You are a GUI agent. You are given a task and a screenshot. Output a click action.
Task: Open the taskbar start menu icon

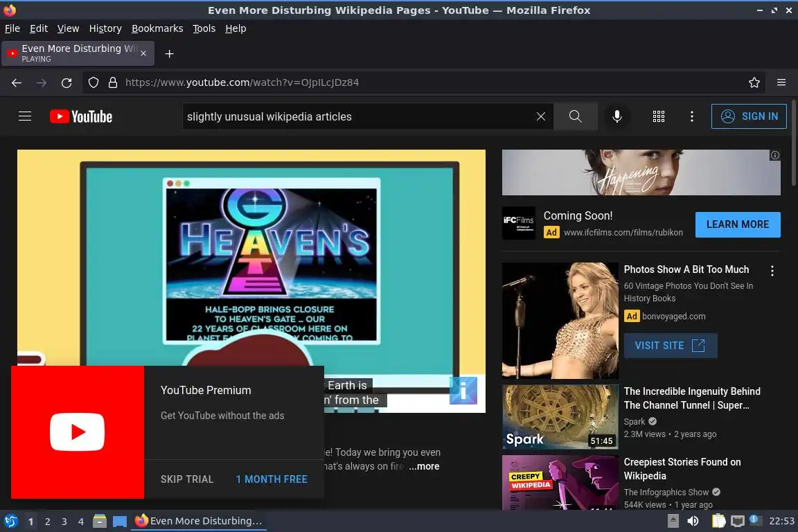pos(10,522)
